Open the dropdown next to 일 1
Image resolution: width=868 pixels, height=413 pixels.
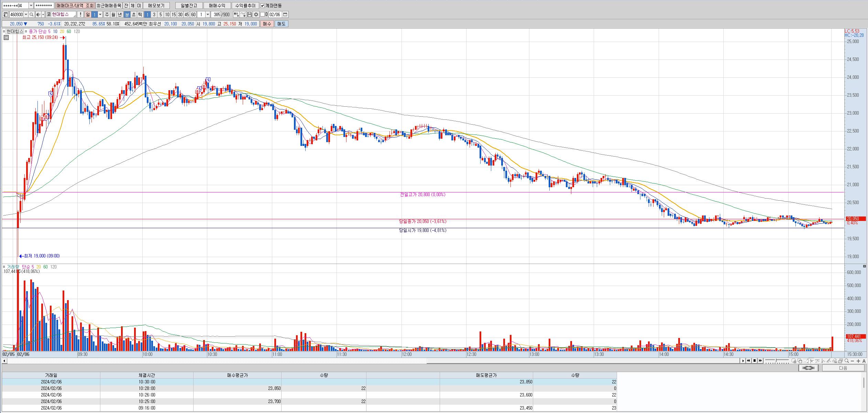[100, 14]
